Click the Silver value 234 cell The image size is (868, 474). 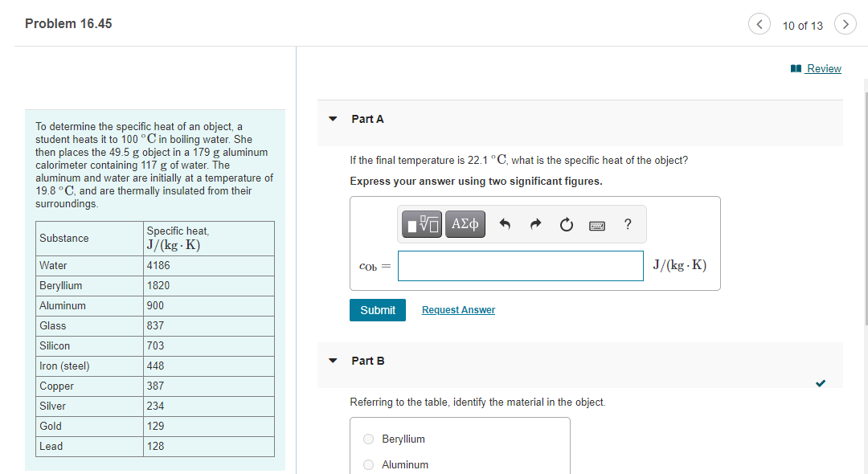[x=209, y=407]
